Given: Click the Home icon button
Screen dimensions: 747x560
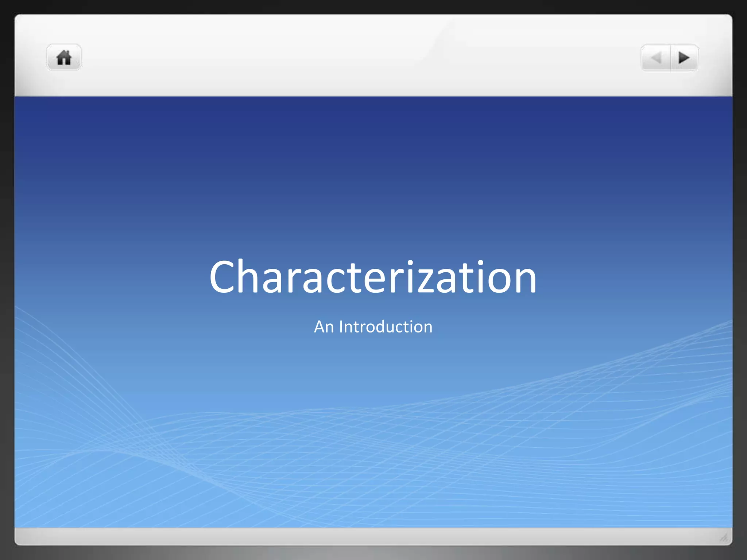Looking at the screenshot, I should 64,58.
